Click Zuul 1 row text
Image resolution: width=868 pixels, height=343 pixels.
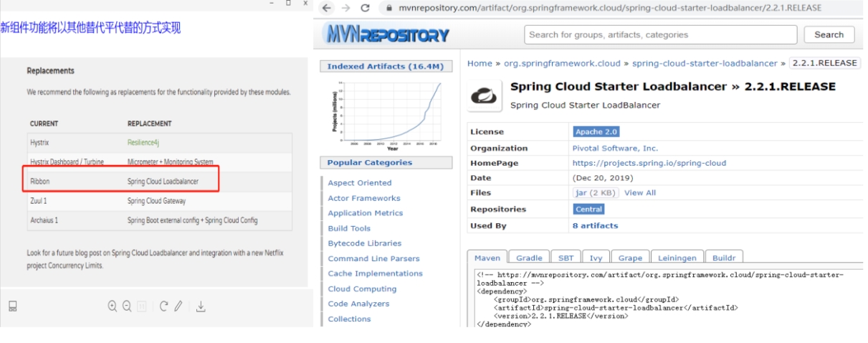pyautogui.click(x=38, y=201)
